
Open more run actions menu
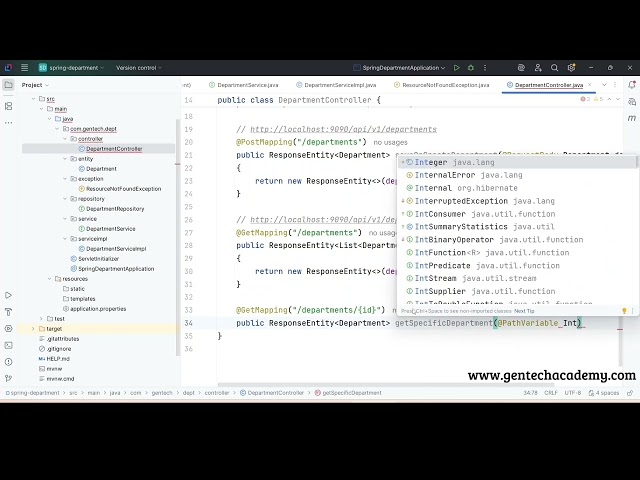click(485, 68)
